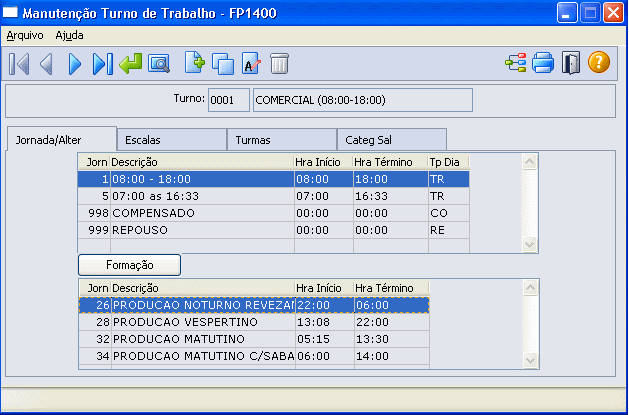
Task: Open the Ajuda menu
Action: (x=69, y=35)
